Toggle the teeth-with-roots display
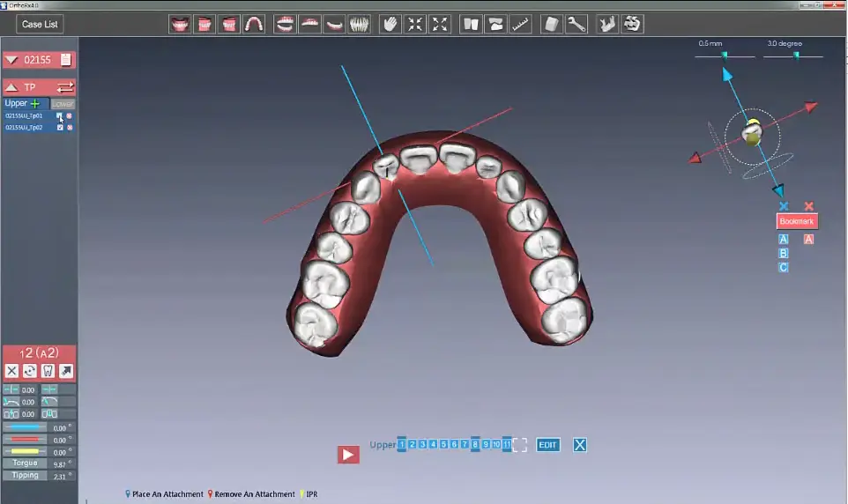The height and width of the screenshot is (504, 848). pyautogui.click(x=359, y=25)
